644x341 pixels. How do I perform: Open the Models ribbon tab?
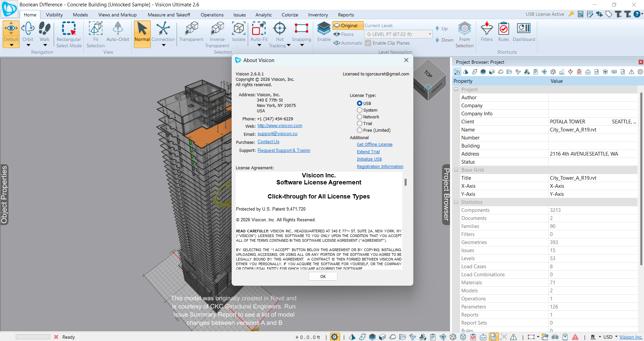click(81, 15)
